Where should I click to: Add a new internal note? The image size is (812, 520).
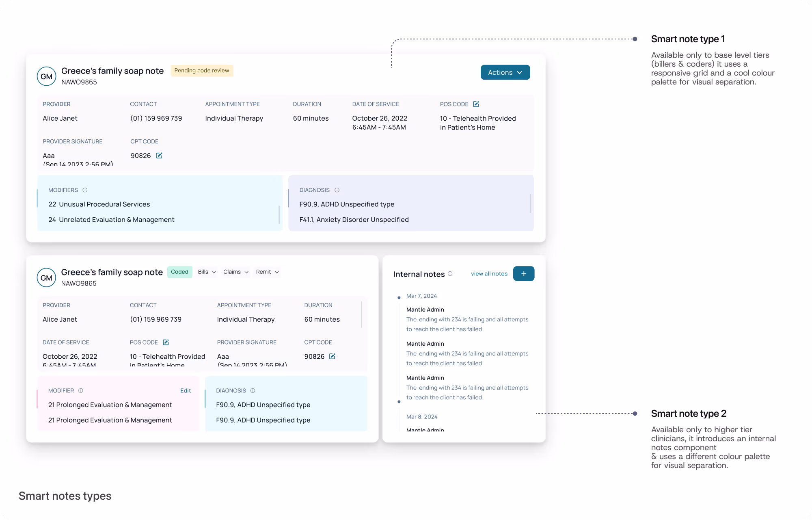[x=523, y=274]
